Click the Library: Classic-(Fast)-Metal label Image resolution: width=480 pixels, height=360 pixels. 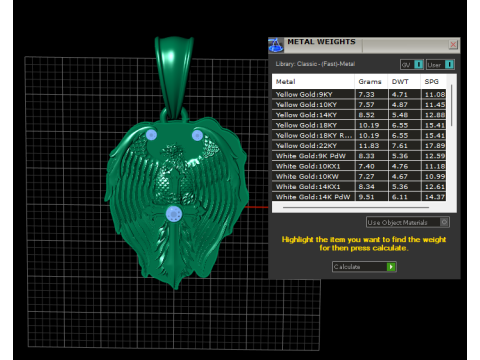(x=315, y=64)
